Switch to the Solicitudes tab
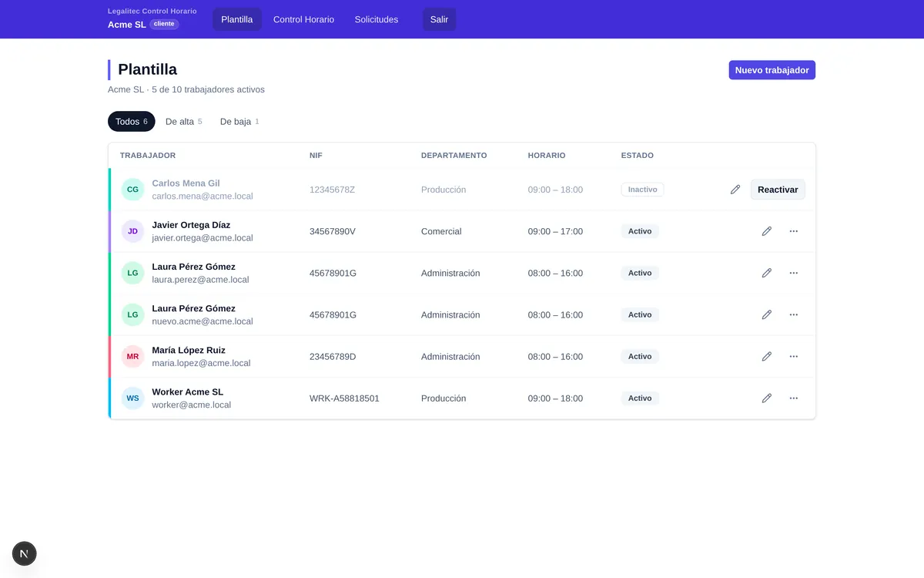This screenshot has height=578, width=924. click(x=377, y=19)
